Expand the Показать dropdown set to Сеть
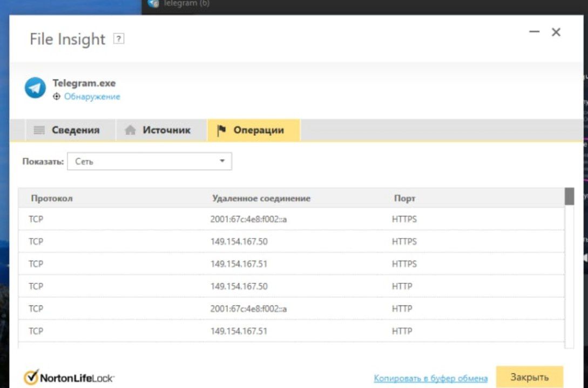 pyautogui.click(x=149, y=161)
